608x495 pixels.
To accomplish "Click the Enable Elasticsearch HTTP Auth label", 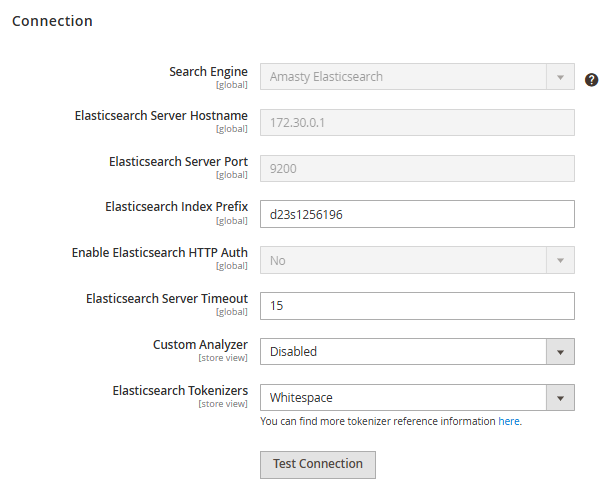I will (x=159, y=253).
